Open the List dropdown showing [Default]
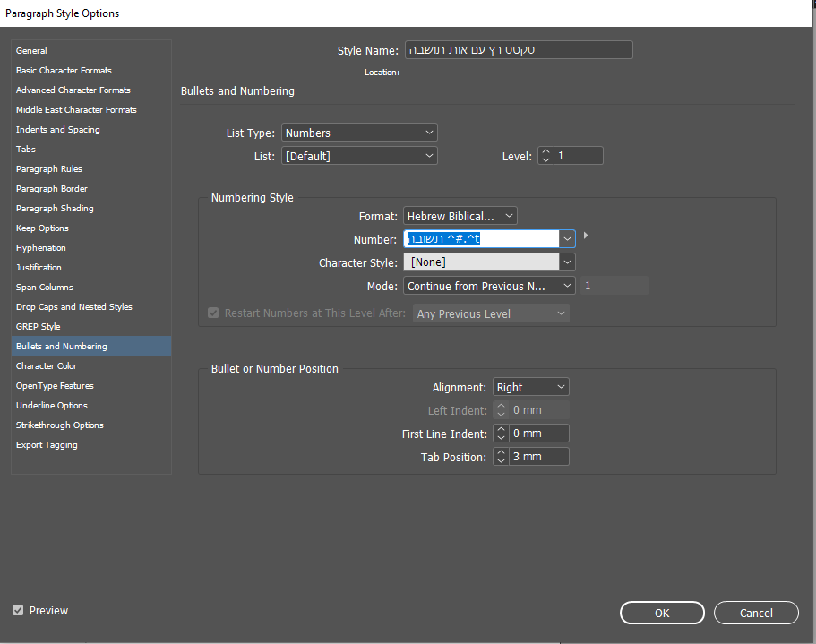Viewport: 816px width, 644px height. 359,156
